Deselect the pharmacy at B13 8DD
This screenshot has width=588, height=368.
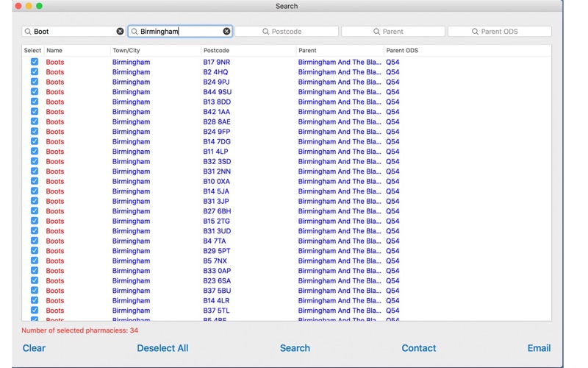(35, 102)
